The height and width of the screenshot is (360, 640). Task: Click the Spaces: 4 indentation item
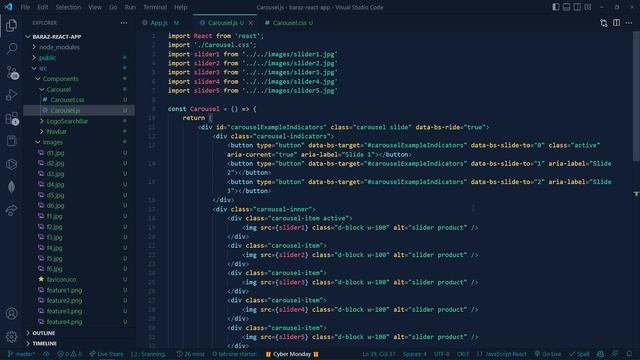point(414,354)
